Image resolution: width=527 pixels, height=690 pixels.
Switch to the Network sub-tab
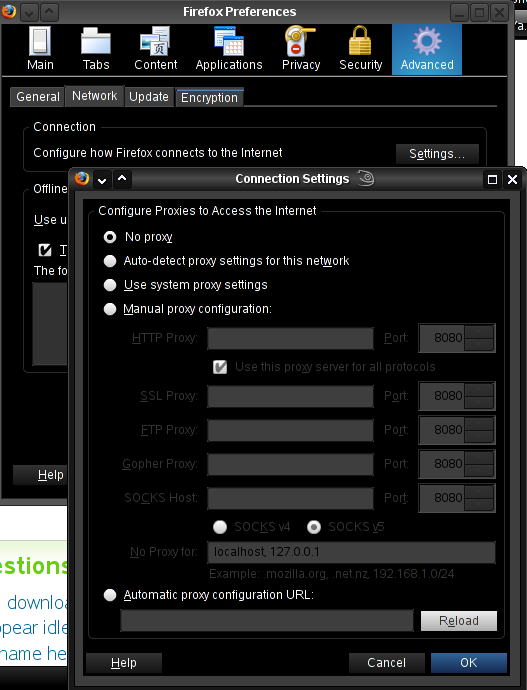[x=95, y=95]
